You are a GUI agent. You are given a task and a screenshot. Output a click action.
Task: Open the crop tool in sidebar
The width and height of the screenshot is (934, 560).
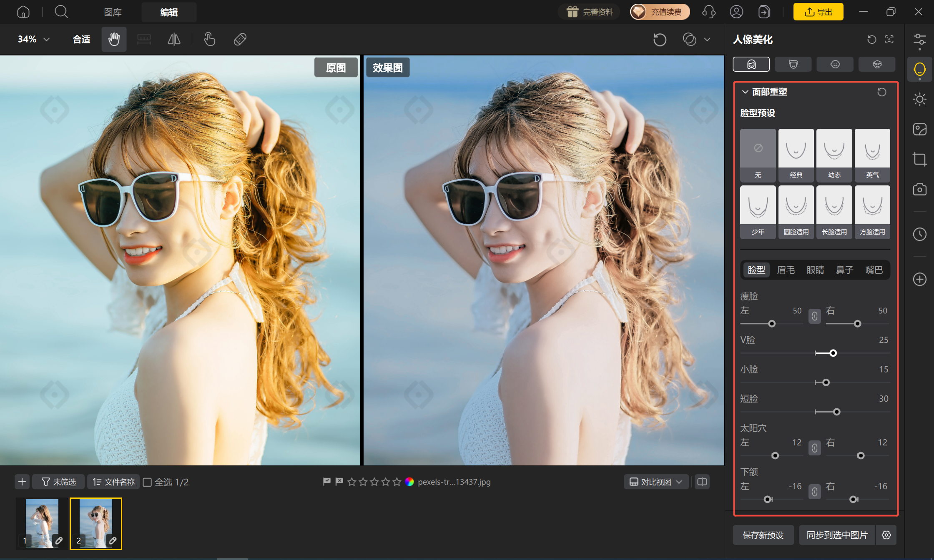click(x=919, y=159)
